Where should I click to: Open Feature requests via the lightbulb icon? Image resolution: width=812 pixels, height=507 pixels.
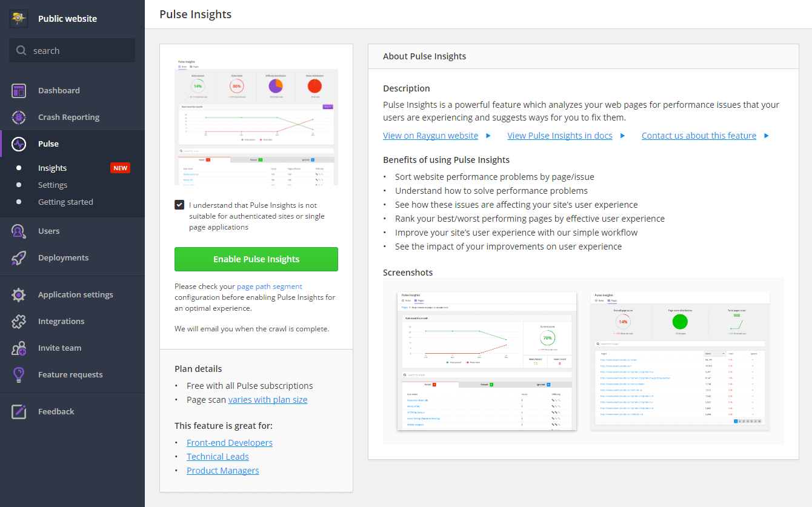pos(19,374)
